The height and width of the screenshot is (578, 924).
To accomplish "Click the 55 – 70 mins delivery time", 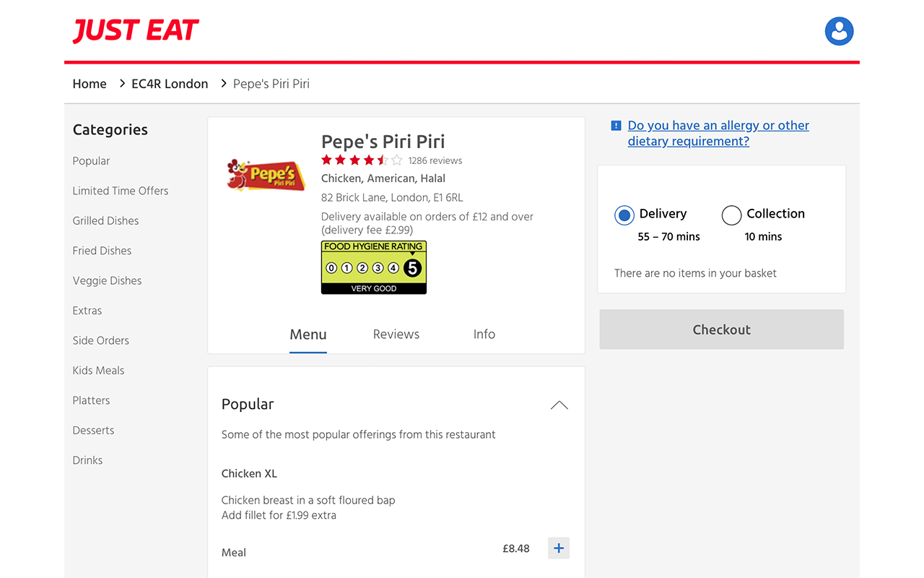I will [668, 237].
